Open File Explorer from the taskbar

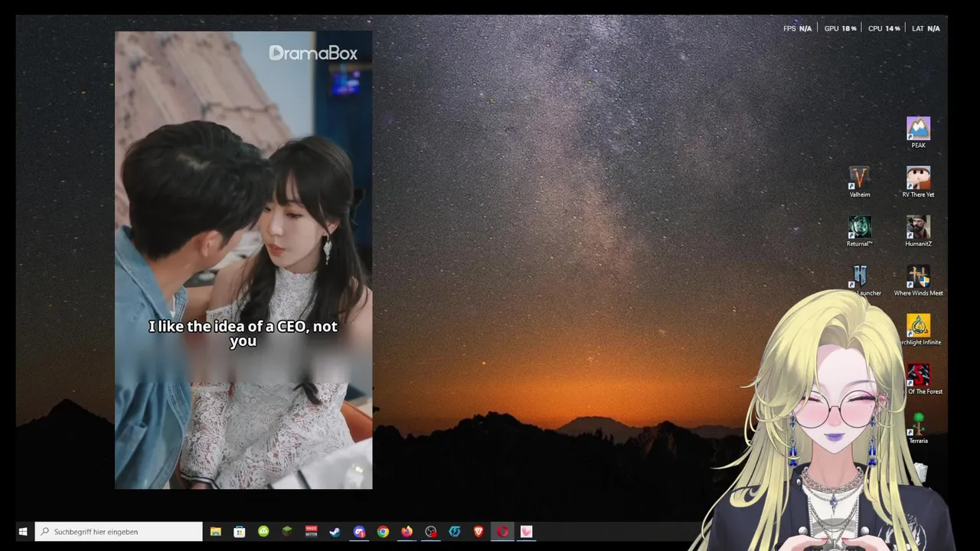[216, 531]
